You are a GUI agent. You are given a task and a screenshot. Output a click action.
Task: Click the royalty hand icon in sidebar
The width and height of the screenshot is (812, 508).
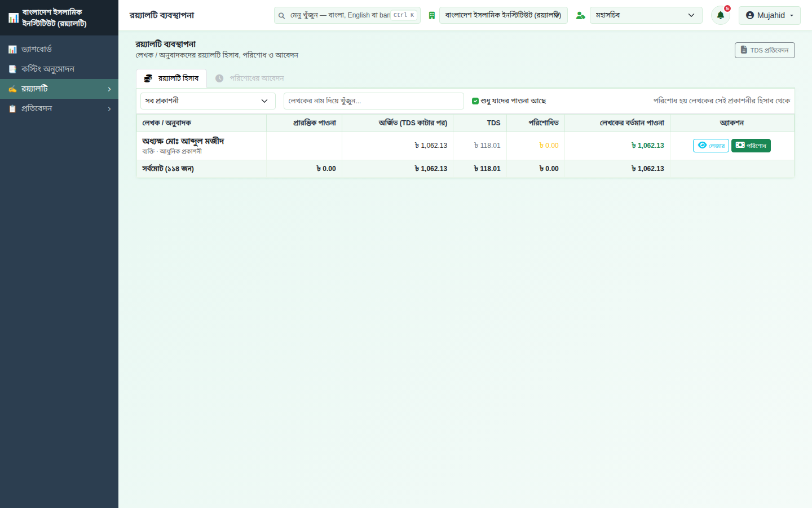click(12, 89)
